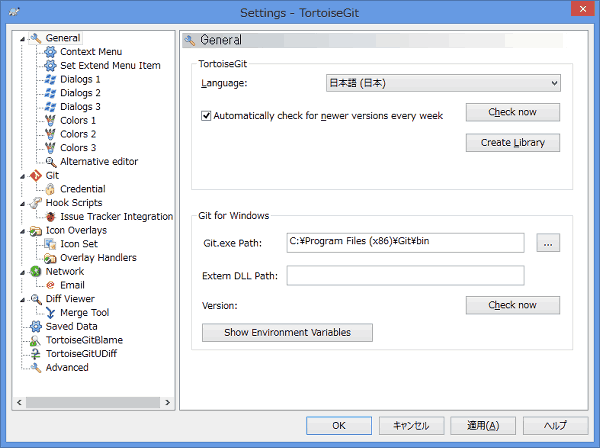Click the Overlay Handlers icon
The height and width of the screenshot is (448, 600).
point(50,258)
